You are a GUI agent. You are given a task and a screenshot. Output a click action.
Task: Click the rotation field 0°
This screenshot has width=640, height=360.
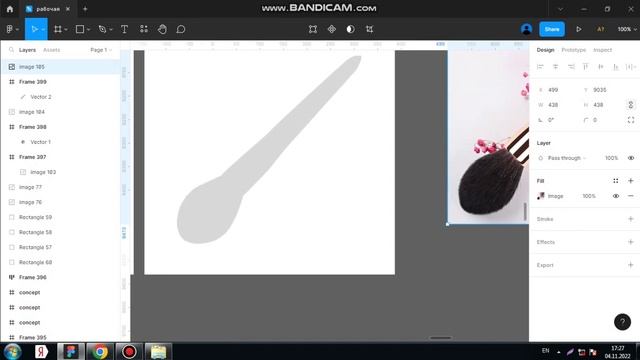(557, 120)
